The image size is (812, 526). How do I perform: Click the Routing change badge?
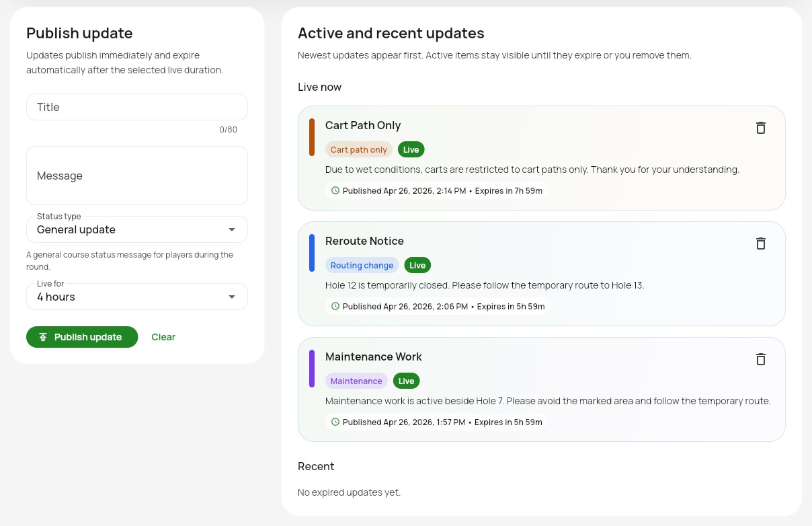pos(362,265)
